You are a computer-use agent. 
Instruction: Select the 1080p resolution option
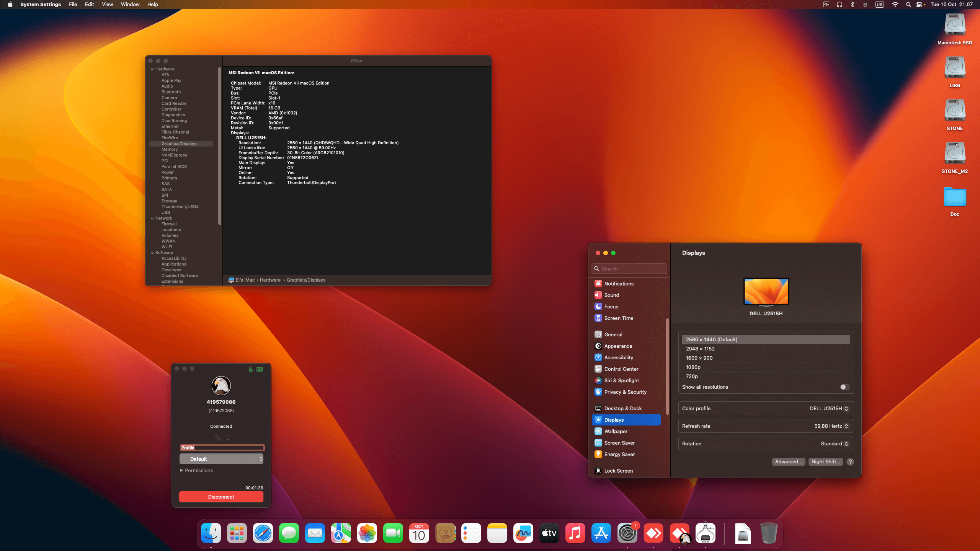pos(693,367)
